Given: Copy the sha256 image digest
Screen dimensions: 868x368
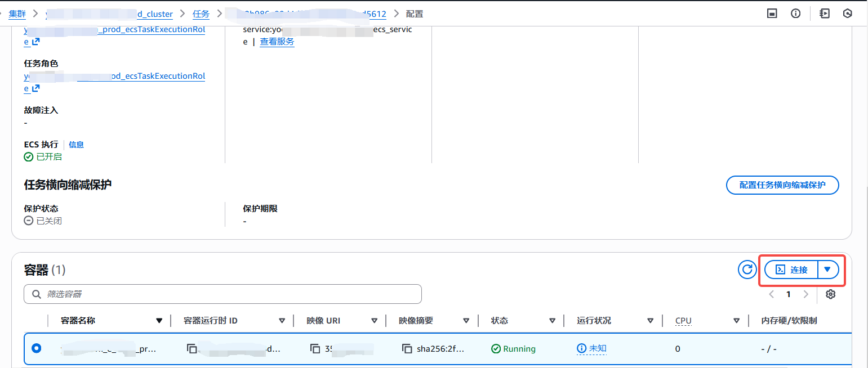Looking at the screenshot, I should (407, 349).
